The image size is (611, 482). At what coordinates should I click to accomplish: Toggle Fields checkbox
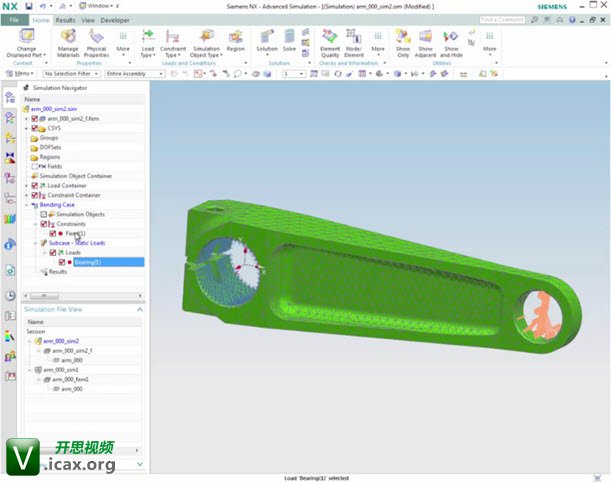[x=35, y=166]
